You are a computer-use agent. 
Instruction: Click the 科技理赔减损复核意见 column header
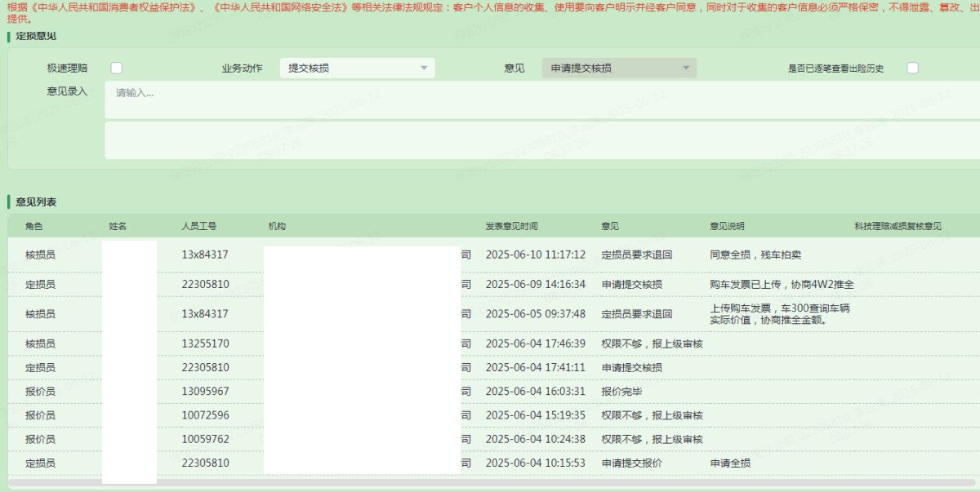click(898, 226)
